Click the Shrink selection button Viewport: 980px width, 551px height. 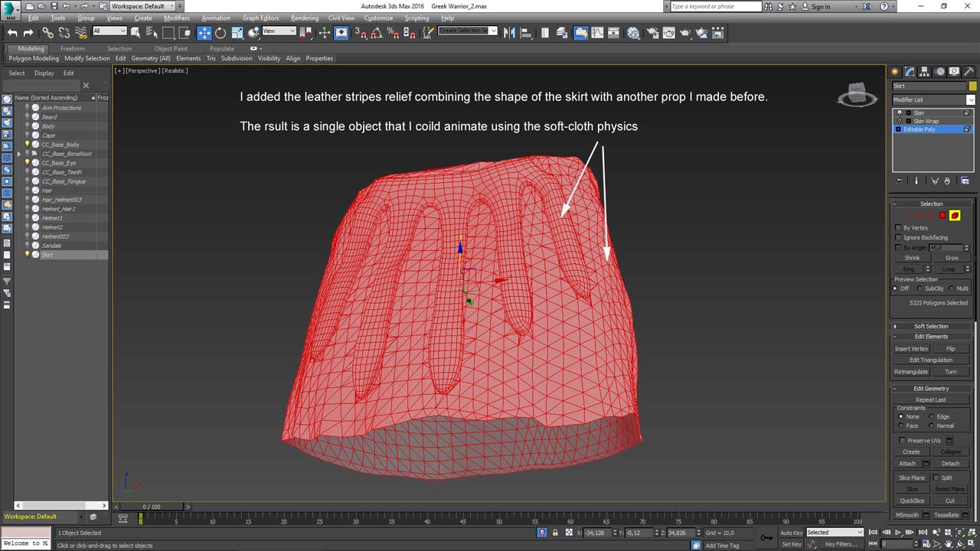[912, 258]
